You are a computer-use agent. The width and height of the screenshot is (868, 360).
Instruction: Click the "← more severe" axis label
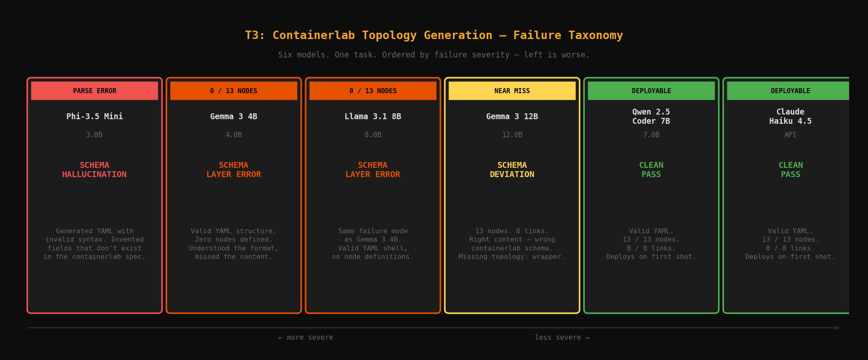[x=306, y=337]
